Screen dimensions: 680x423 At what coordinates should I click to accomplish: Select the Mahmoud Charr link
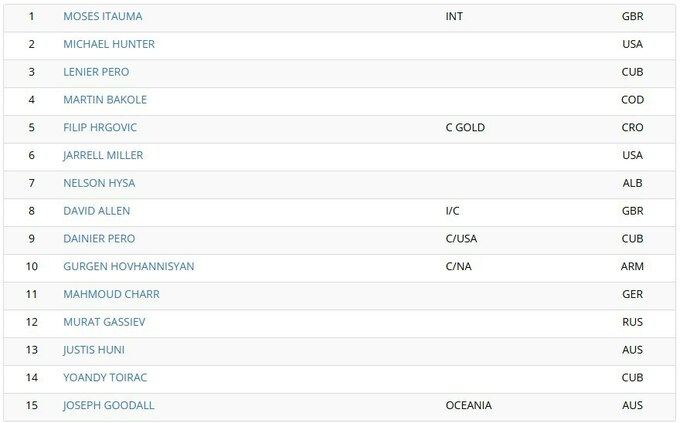coord(111,294)
